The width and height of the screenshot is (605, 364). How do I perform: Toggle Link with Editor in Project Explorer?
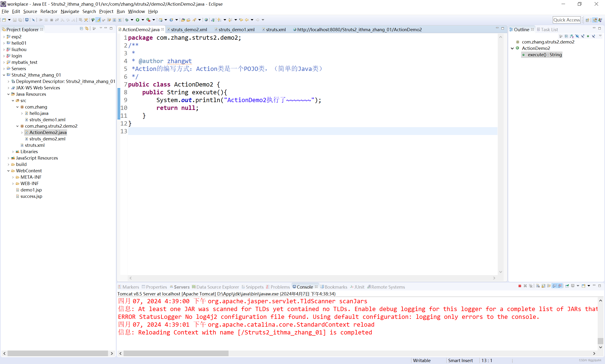(x=87, y=28)
